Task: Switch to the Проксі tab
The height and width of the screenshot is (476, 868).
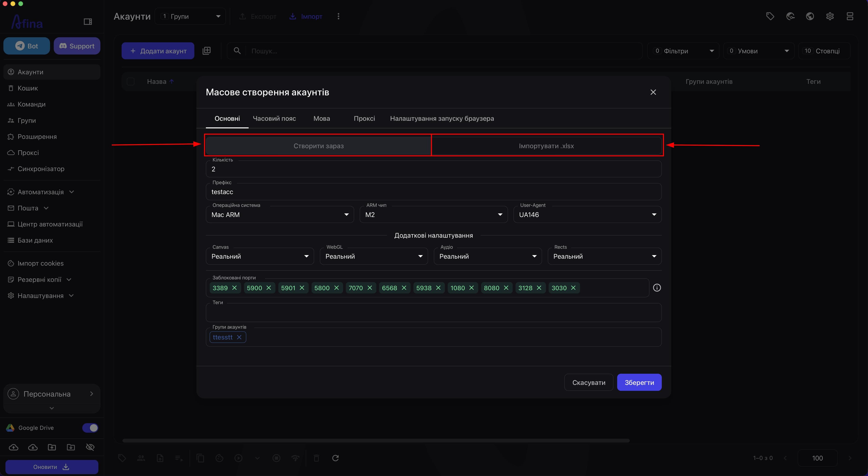Action: pyautogui.click(x=364, y=119)
